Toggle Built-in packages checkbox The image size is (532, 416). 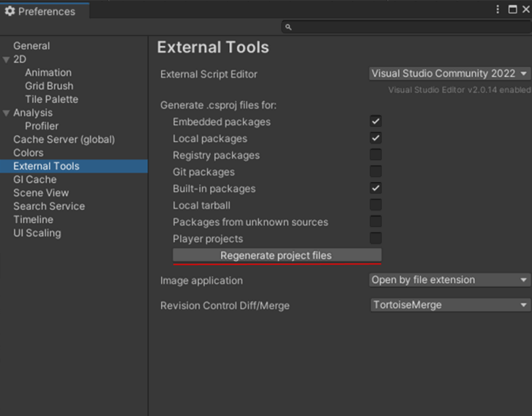tap(376, 188)
